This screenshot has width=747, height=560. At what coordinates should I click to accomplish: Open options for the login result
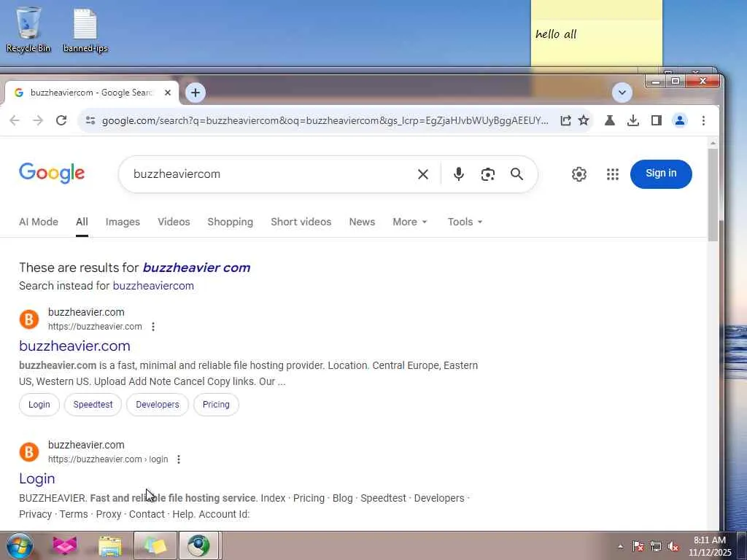pos(179,459)
